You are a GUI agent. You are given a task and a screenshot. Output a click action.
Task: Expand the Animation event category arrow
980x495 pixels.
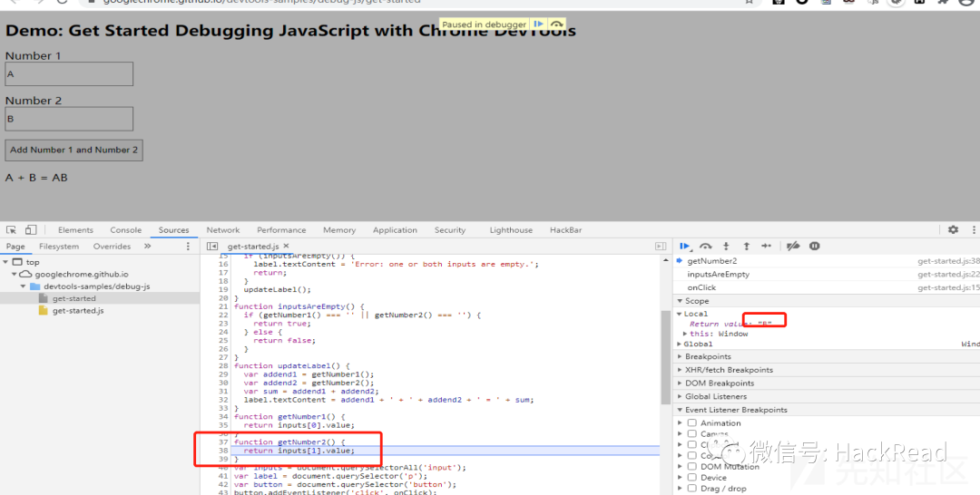pyautogui.click(x=680, y=423)
